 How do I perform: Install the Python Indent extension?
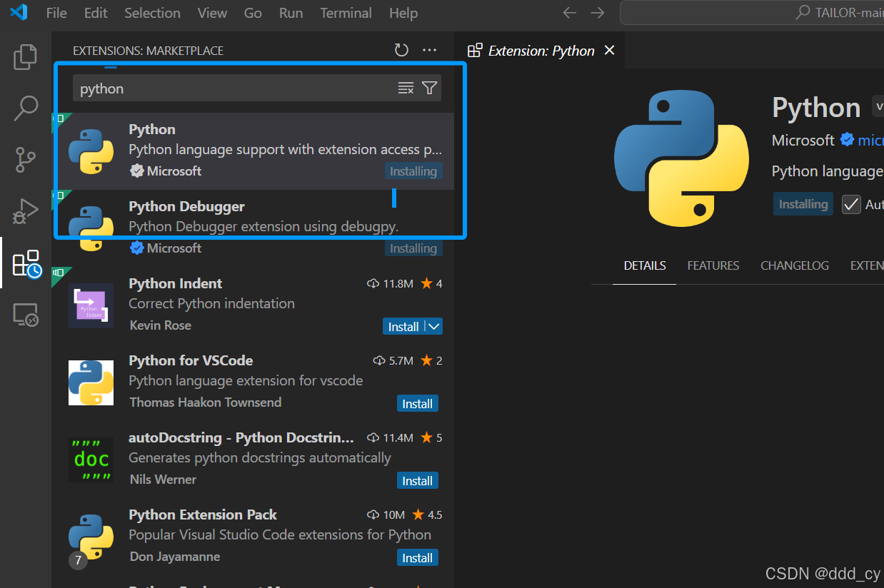pos(403,326)
